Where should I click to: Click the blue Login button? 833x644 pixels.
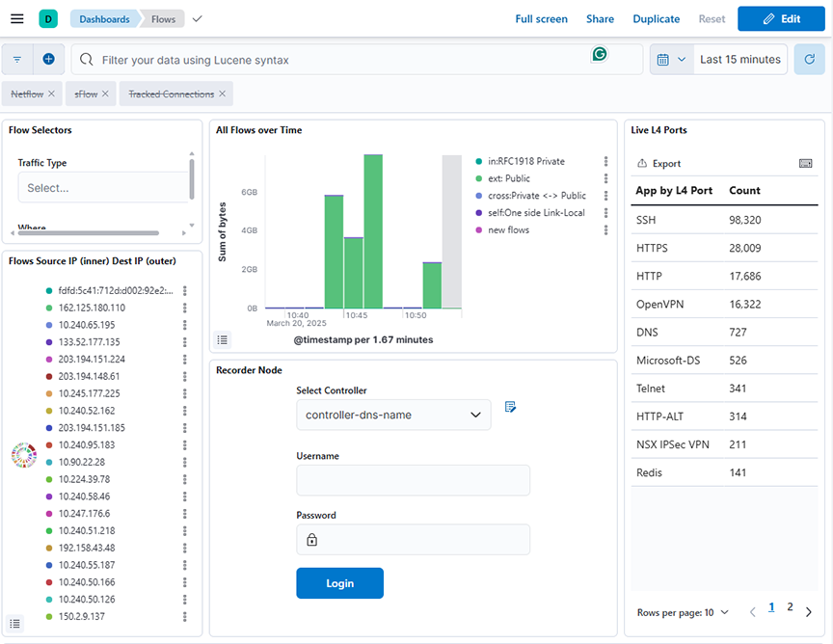pyautogui.click(x=339, y=583)
